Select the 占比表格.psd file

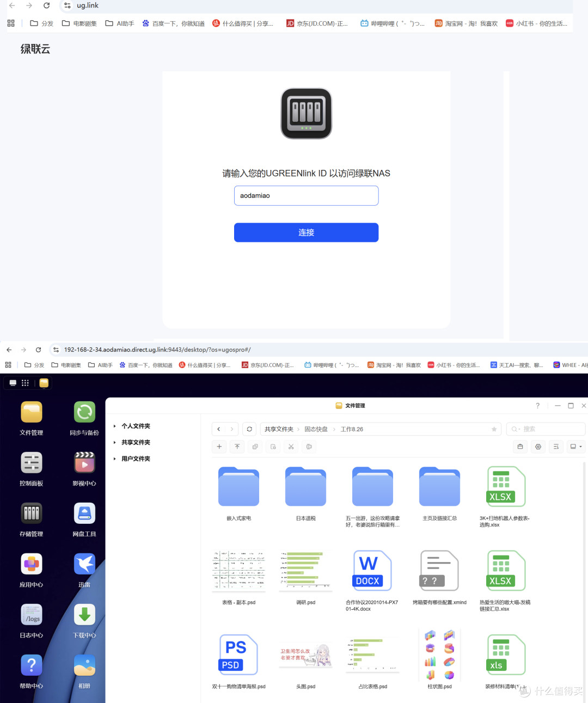click(372, 655)
